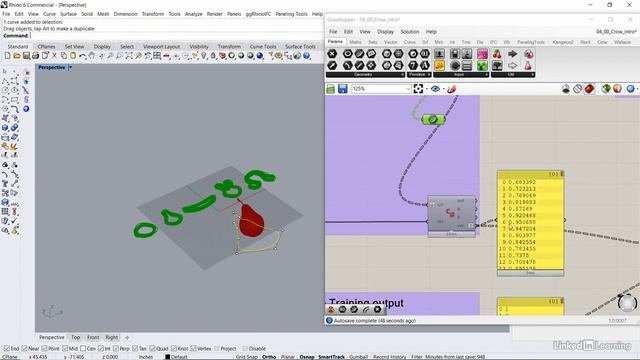Image resolution: width=640 pixels, height=360 pixels.
Task: Click the green Gradient component icon
Action: (x=482, y=65)
